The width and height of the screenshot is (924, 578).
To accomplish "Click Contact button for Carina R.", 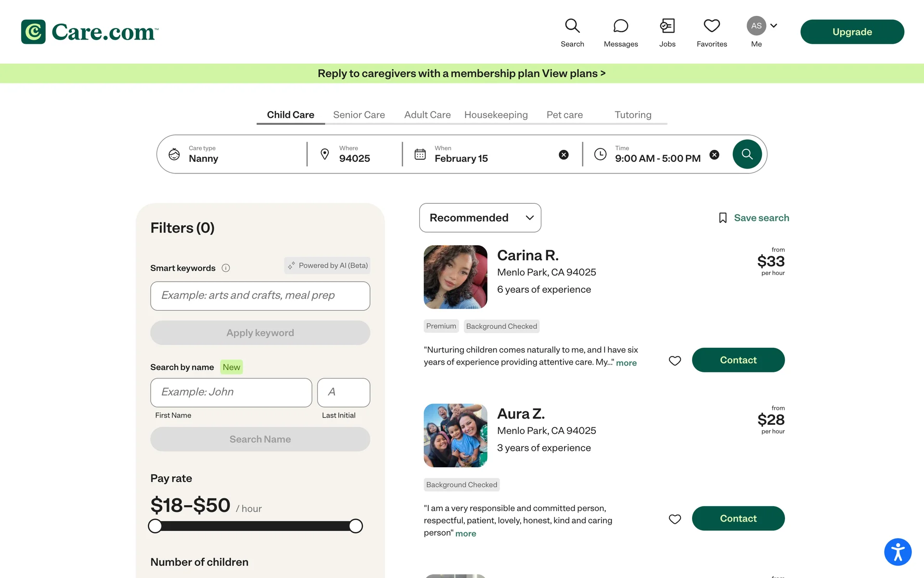I will 738,360.
